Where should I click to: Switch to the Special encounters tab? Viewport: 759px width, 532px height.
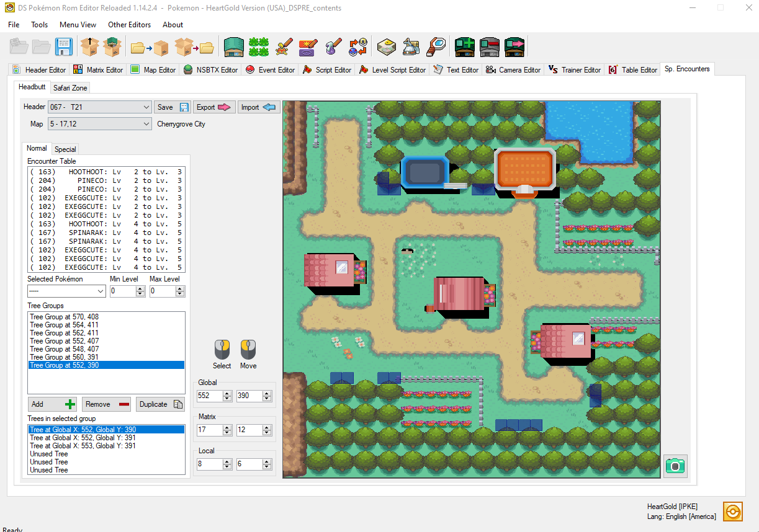pos(65,149)
